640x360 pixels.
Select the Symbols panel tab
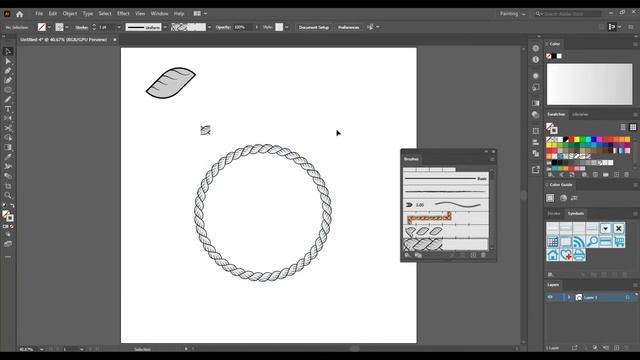click(576, 213)
